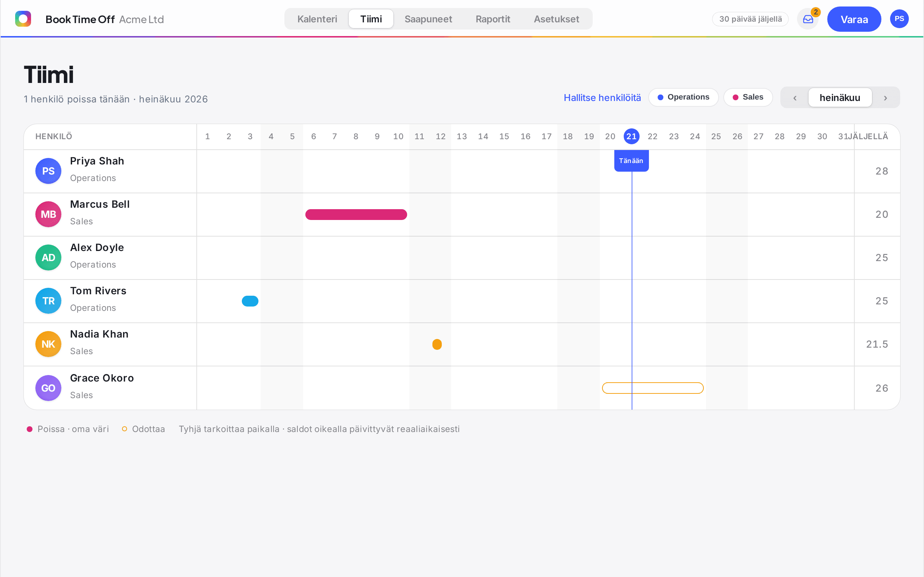
Task: Open the inbox notifications icon
Action: click(x=807, y=19)
